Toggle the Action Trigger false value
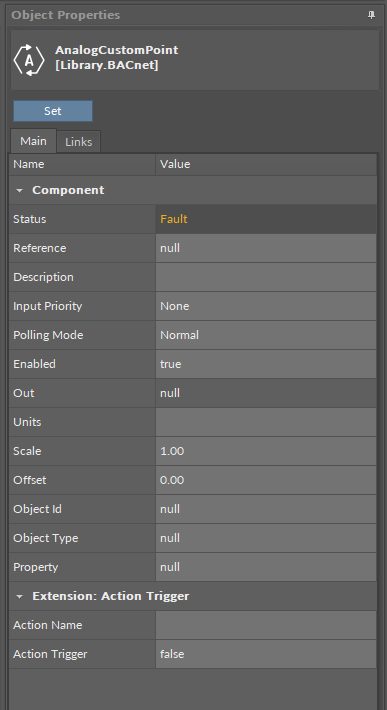The width and height of the screenshot is (387, 710). [266, 654]
